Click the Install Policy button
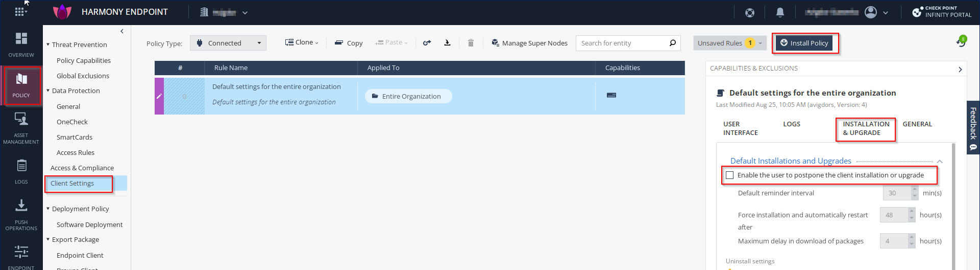 click(x=804, y=43)
